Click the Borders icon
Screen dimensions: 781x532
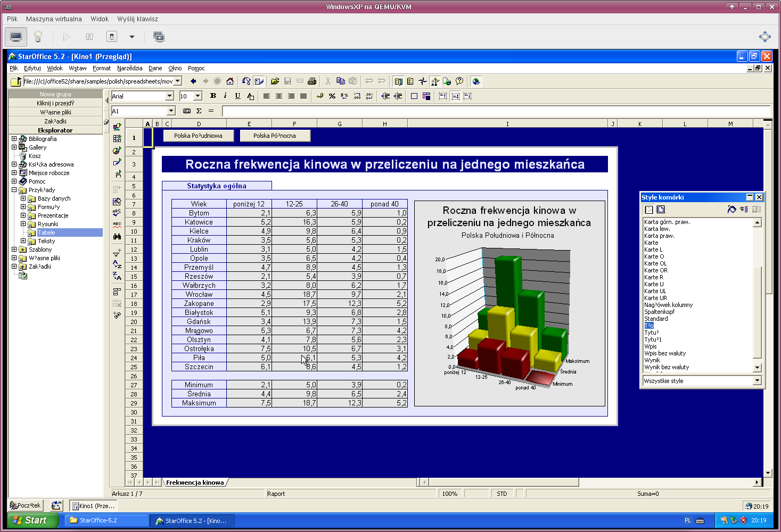(414, 96)
